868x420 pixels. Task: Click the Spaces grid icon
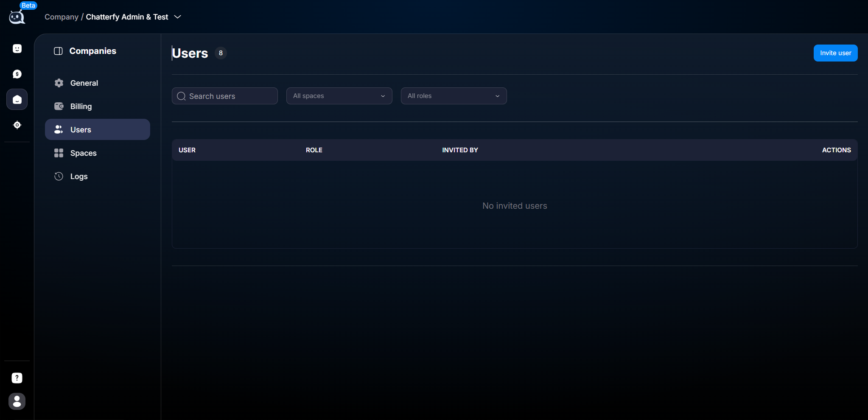click(59, 153)
